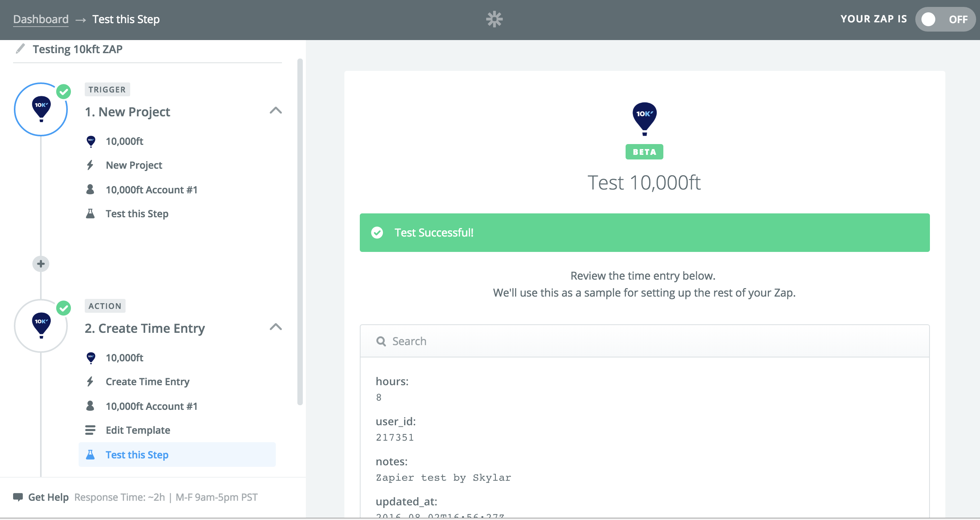Go back to Dashboard via breadcrumb link
The height and width of the screenshot is (520, 980).
pos(41,19)
